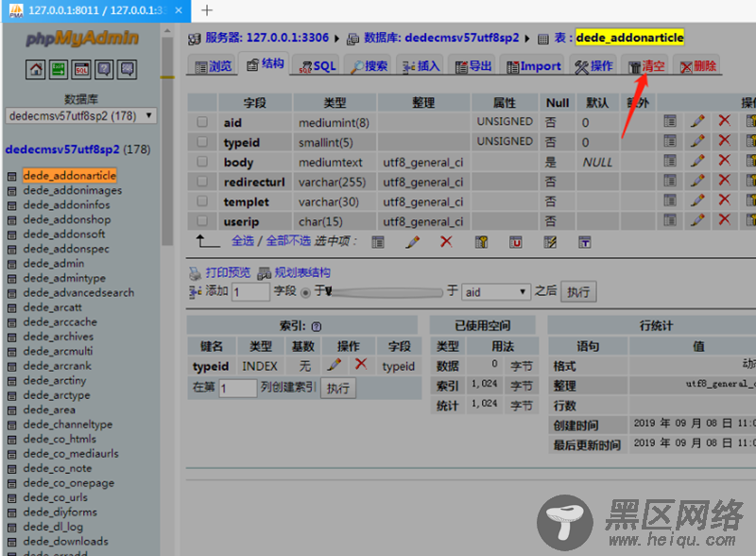Browse values icon in aid row
This screenshot has height=556, width=756.
point(670,121)
